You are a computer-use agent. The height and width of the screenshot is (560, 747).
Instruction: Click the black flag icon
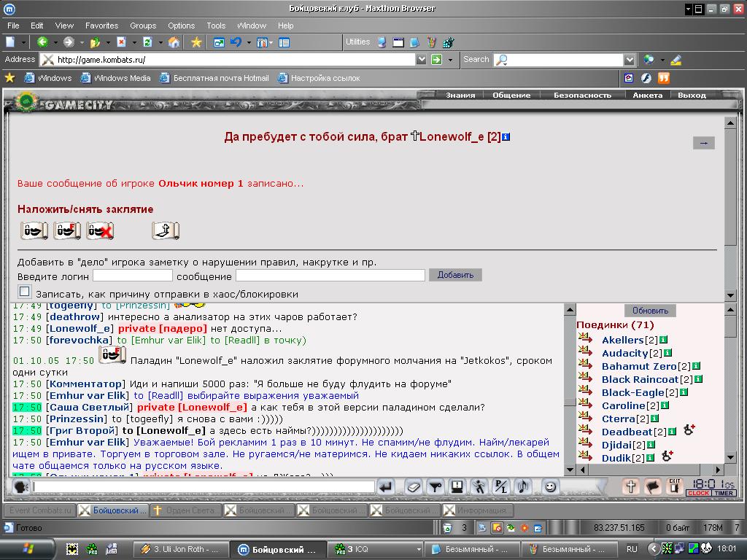653,486
